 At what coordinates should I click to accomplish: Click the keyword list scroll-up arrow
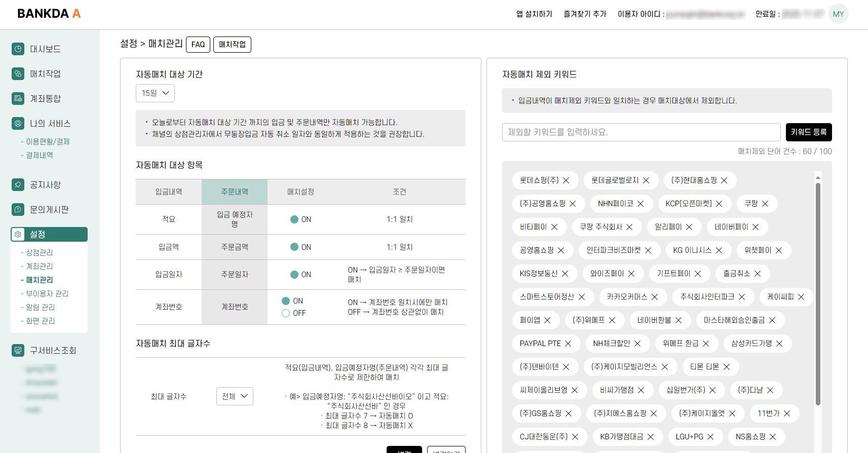(818, 178)
